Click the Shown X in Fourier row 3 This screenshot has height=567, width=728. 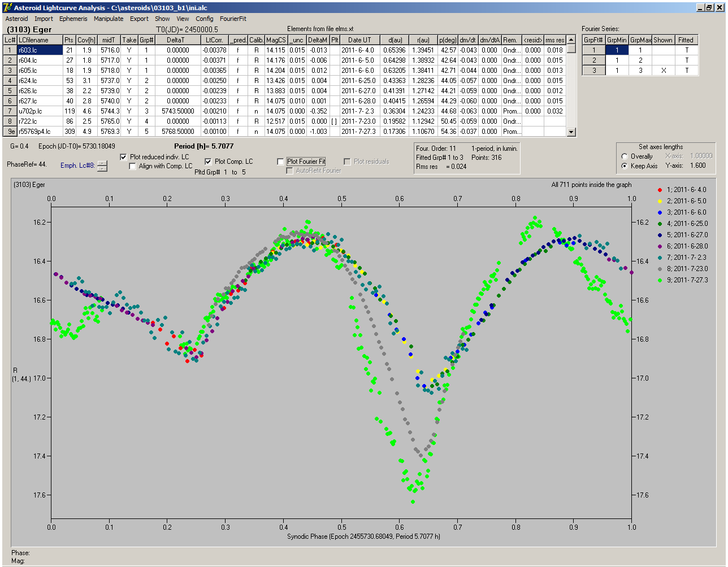(x=663, y=71)
